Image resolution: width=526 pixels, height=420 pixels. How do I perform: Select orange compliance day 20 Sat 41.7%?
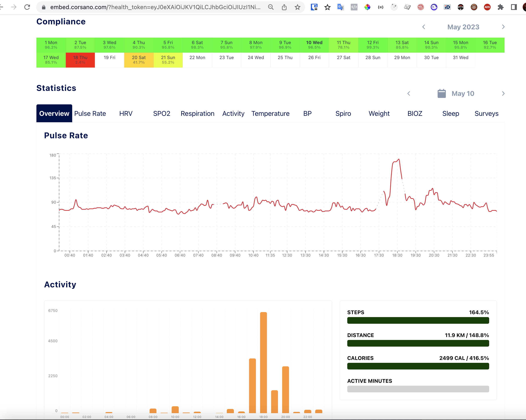pos(139,60)
